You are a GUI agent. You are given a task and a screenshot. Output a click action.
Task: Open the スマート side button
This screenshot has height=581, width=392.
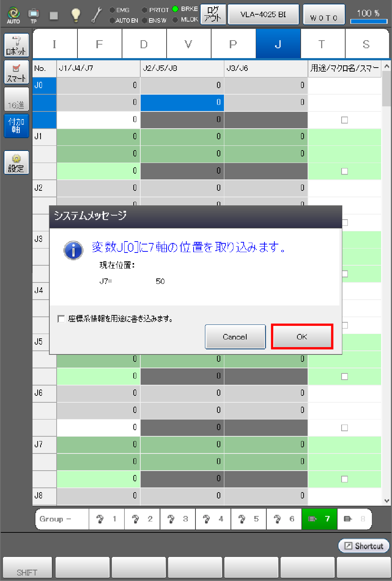coord(16,72)
